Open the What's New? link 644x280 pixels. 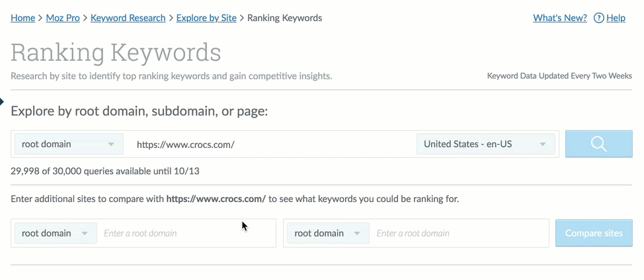(x=559, y=18)
